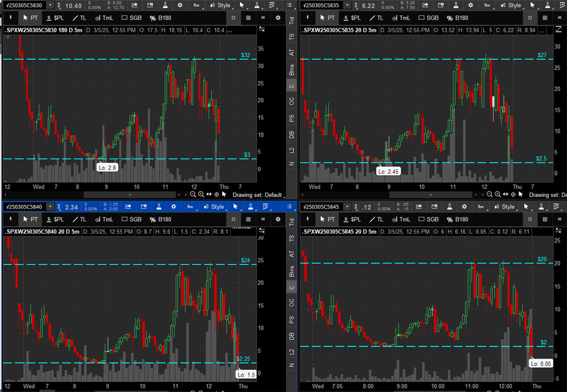The image size is (567, 392).
Task: Open the AT tab on upper sidebar
Action: click(292, 52)
